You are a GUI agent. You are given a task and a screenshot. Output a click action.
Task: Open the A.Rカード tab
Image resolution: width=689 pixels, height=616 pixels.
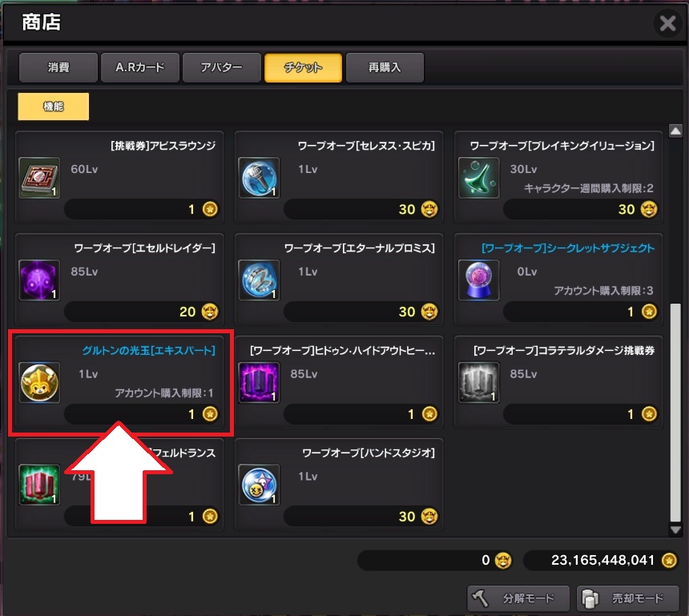coord(140,67)
